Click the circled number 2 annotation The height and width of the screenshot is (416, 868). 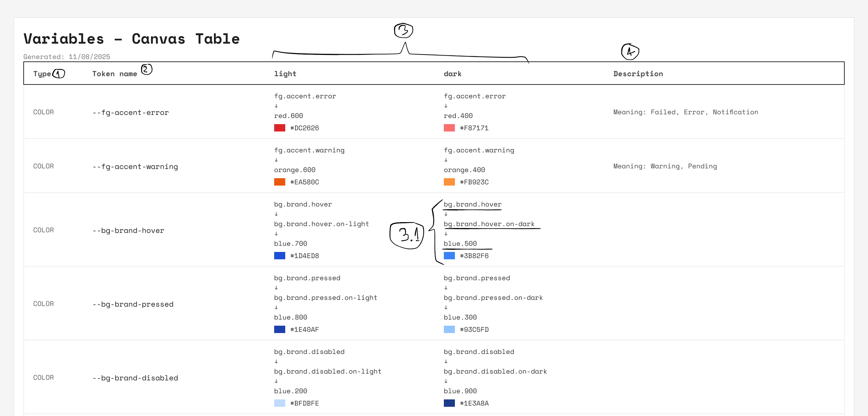(146, 69)
